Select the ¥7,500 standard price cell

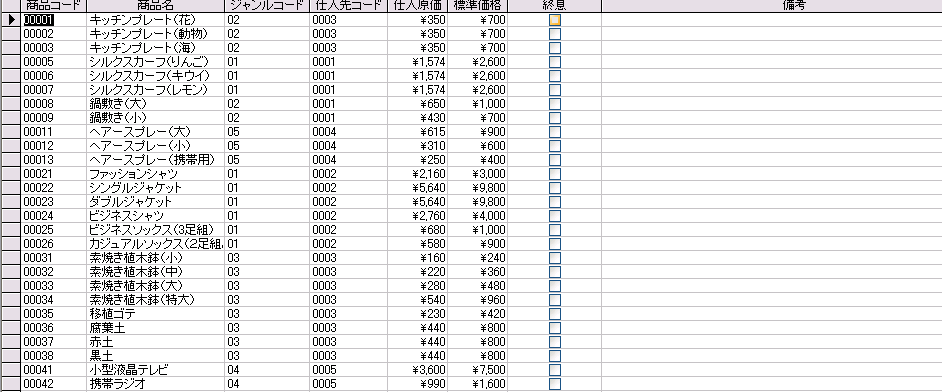[477, 370]
